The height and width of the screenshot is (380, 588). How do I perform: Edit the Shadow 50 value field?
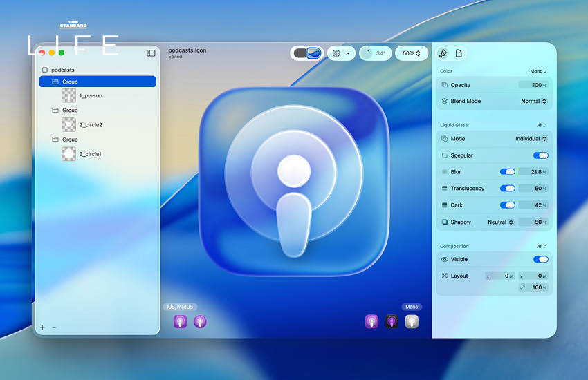(x=533, y=222)
